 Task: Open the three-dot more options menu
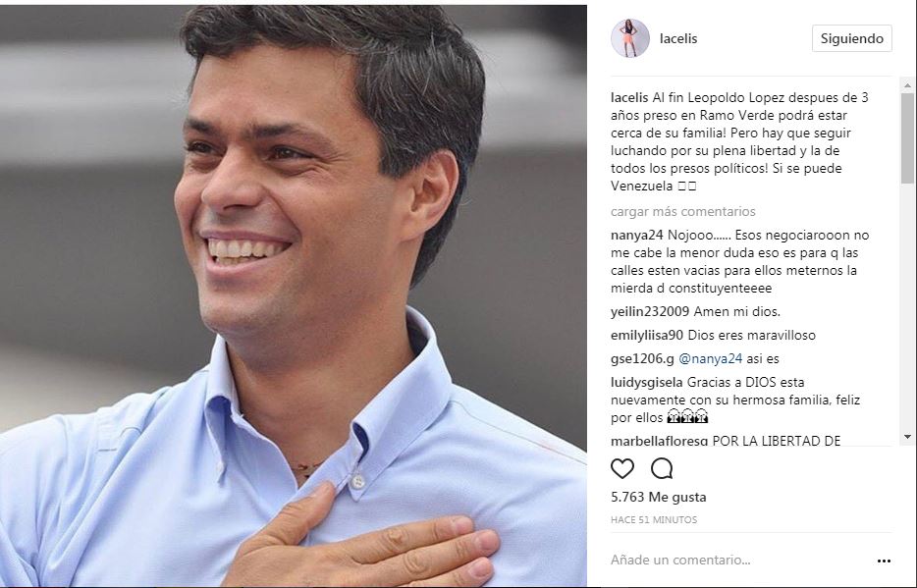pos(884,561)
